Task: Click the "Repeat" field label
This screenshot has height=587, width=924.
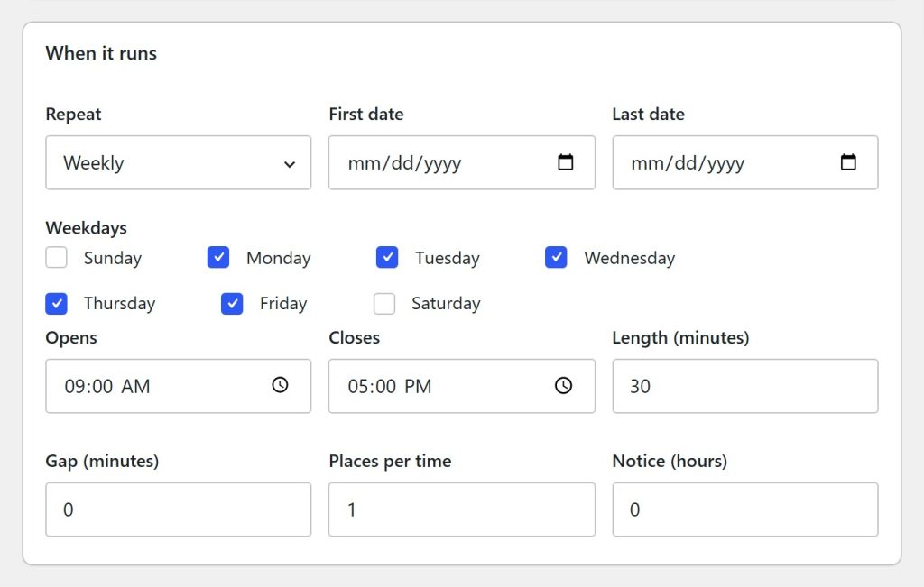Action: tap(74, 115)
